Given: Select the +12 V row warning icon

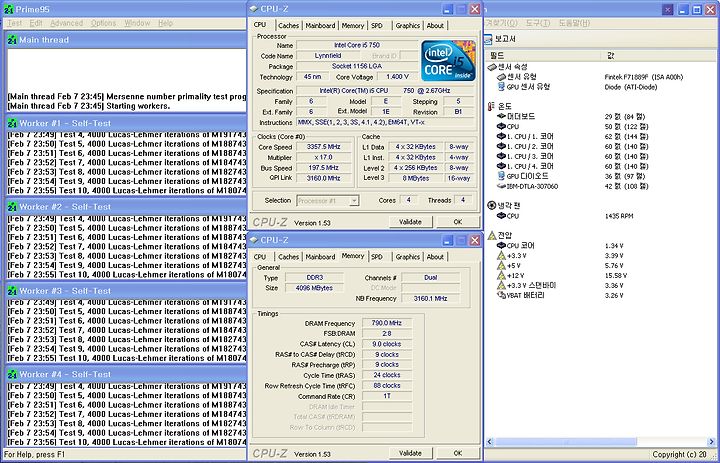Looking at the screenshot, I should (x=501, y=276).
